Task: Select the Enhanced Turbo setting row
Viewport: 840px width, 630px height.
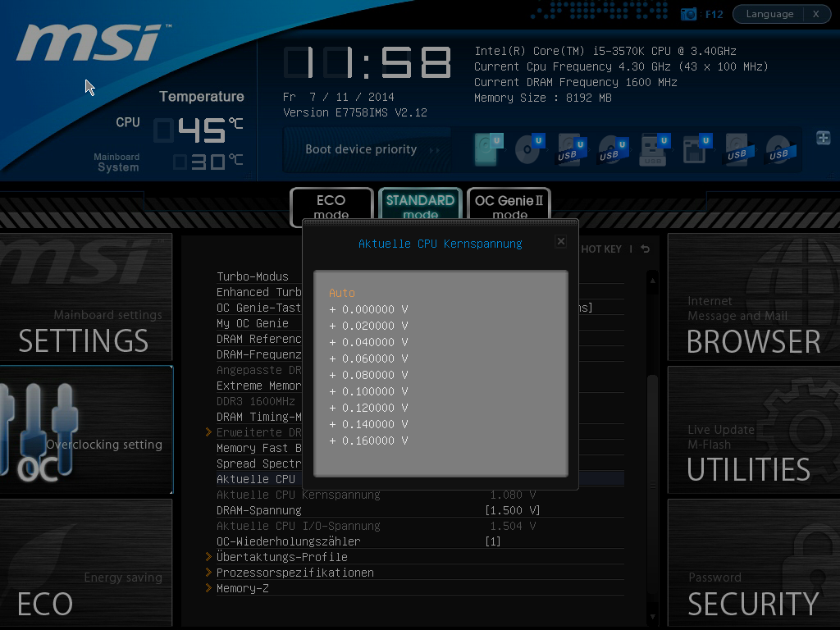Action: (x=259, y=292)
